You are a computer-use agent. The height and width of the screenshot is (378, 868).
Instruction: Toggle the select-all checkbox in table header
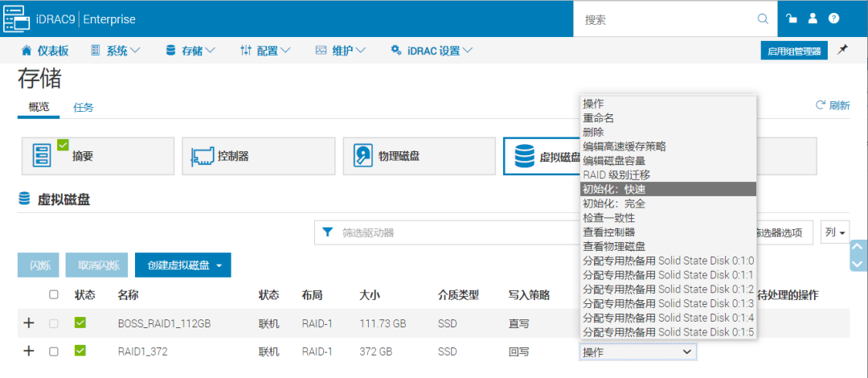click(54, 295)
